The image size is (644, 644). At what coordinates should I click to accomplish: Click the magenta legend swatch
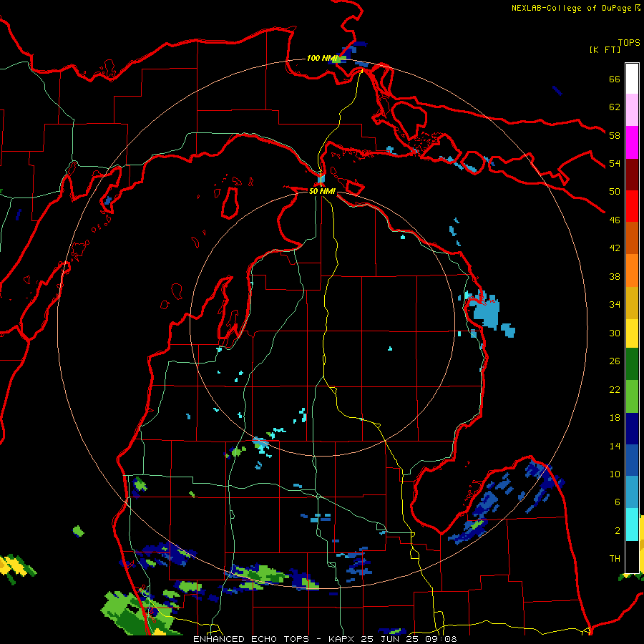(632, 142)
